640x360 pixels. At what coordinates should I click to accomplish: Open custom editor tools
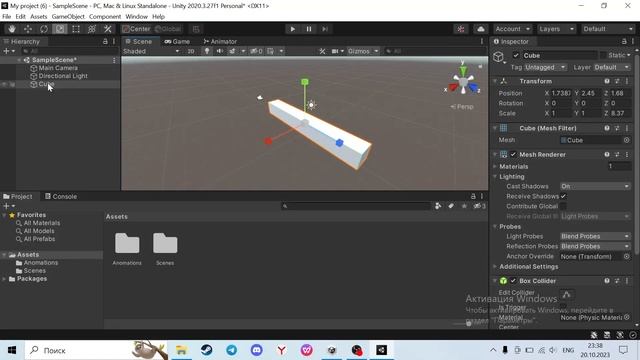pyautogui.click(x=108, y=29)
